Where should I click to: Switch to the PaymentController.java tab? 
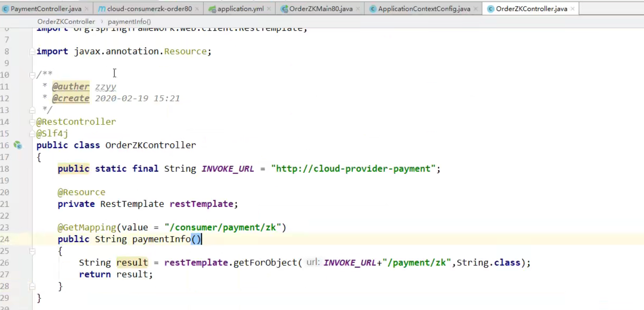[x=46, y=8]
